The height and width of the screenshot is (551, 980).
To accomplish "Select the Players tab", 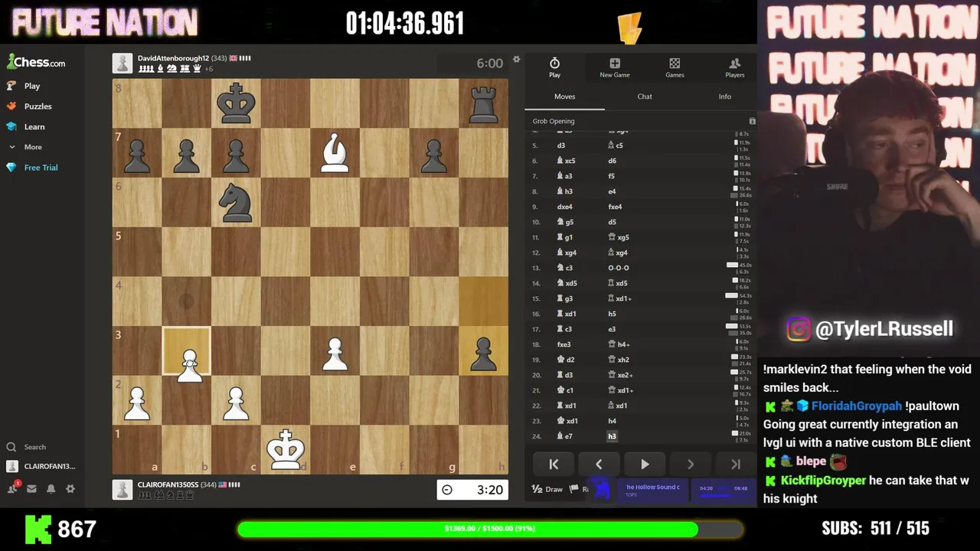I will pyautogui.click(x=734, y=67).
